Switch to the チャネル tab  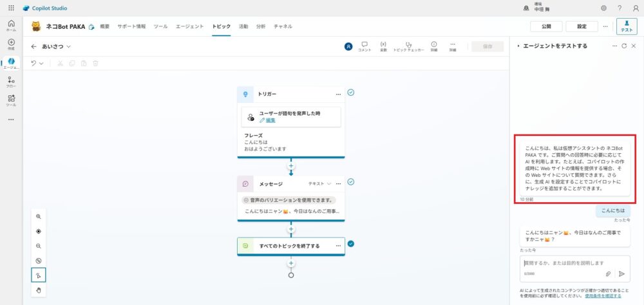click(x=283, y=26)
